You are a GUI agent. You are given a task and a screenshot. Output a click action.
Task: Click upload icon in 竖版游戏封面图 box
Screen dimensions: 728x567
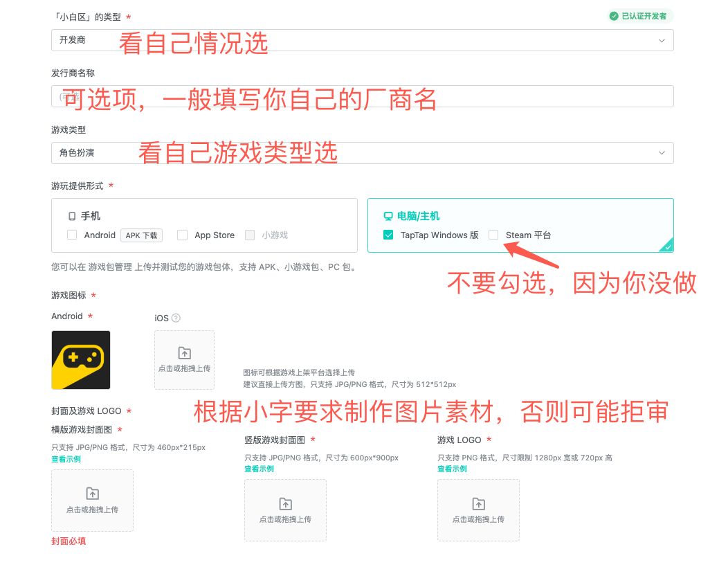285,503
